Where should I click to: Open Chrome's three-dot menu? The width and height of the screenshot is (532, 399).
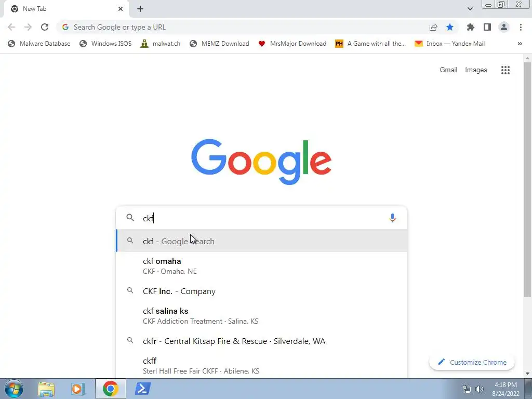[x=521, y=27]
